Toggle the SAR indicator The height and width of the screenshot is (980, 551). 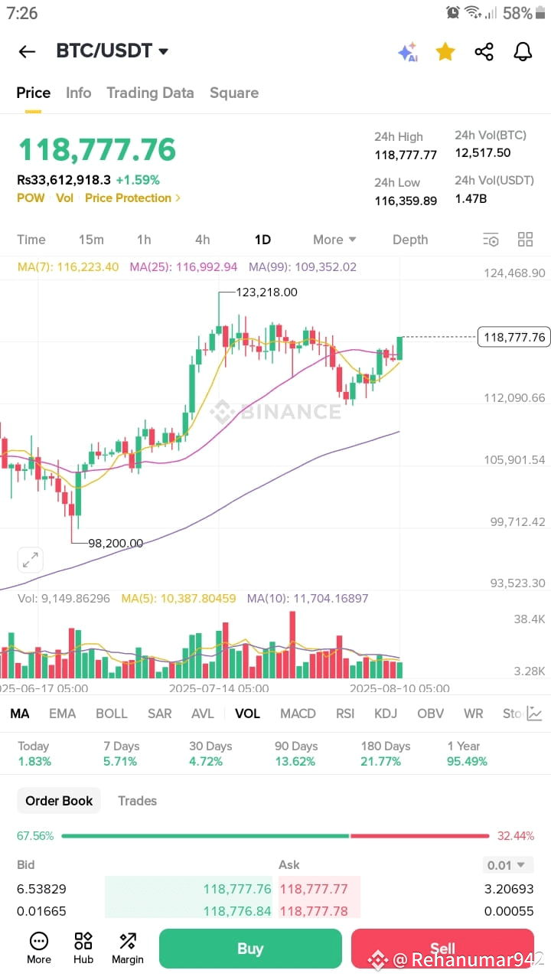coord(159,714)
